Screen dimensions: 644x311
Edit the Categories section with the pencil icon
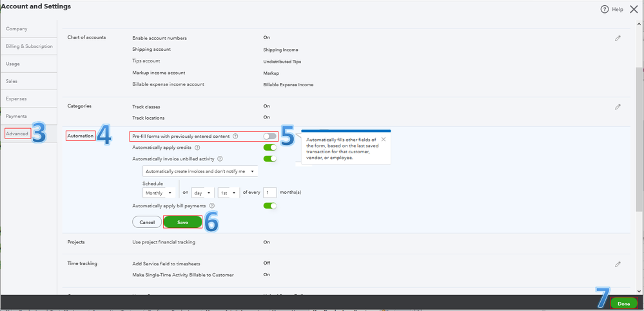(618, 107)
